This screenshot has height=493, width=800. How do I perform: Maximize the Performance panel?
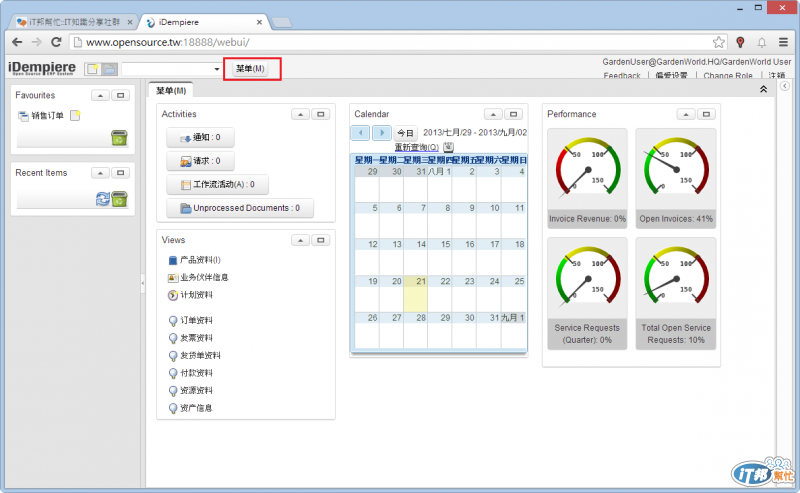[x=706, y=114]
